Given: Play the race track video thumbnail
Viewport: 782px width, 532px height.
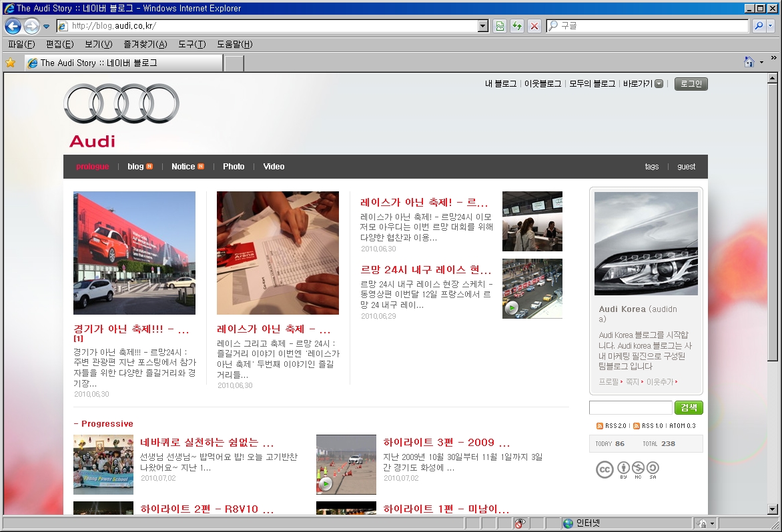Looking at the screenshot, I should click(x=532, y=289).
